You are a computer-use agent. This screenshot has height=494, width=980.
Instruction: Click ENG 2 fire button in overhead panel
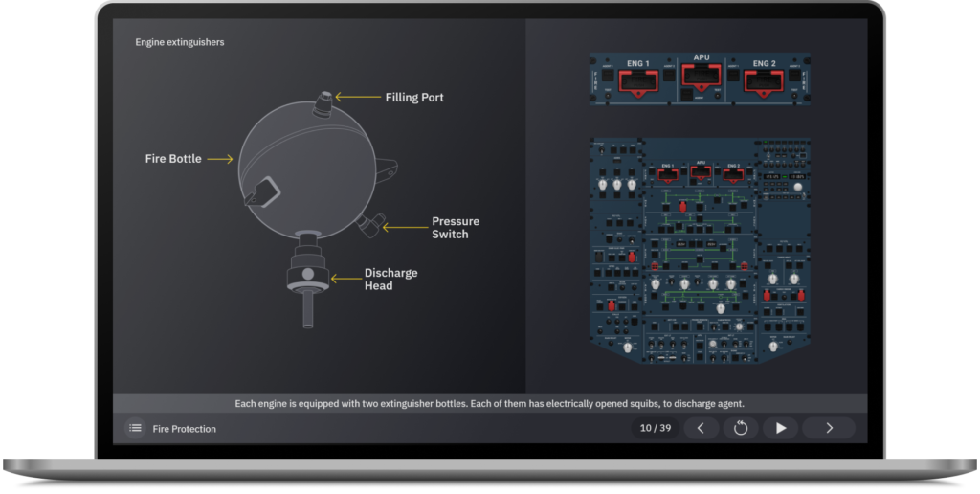click(x=733, y=174)
